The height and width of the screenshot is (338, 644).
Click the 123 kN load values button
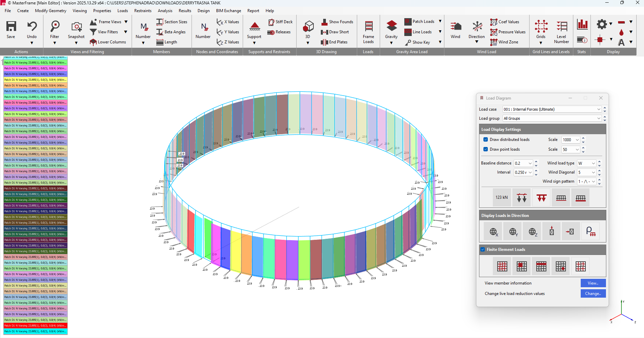[x=502, y=197]
